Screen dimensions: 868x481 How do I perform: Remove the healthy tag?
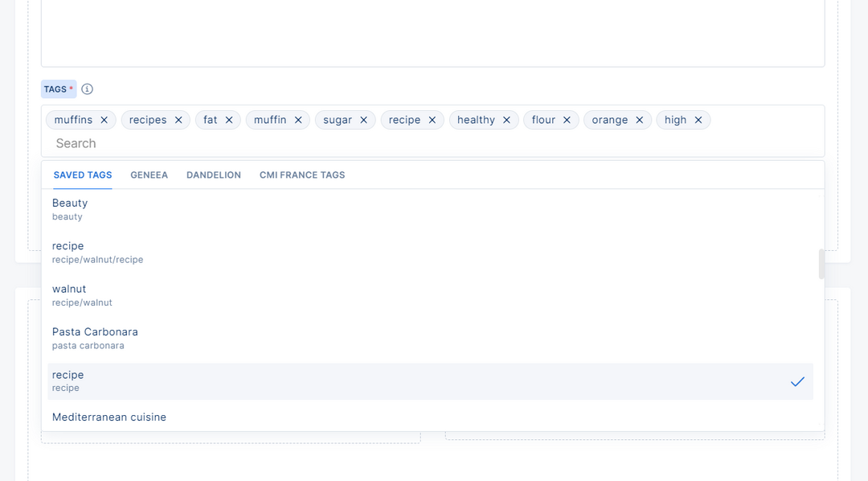[506, 120]
